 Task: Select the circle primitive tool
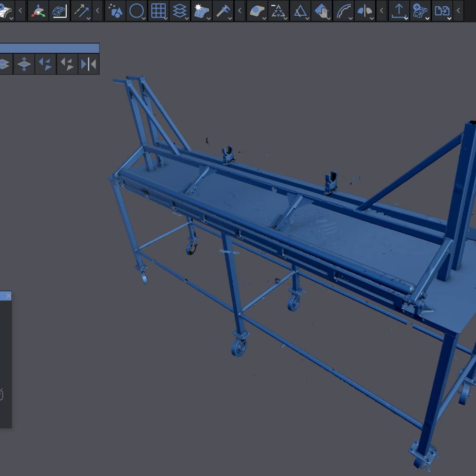point(137,11)
